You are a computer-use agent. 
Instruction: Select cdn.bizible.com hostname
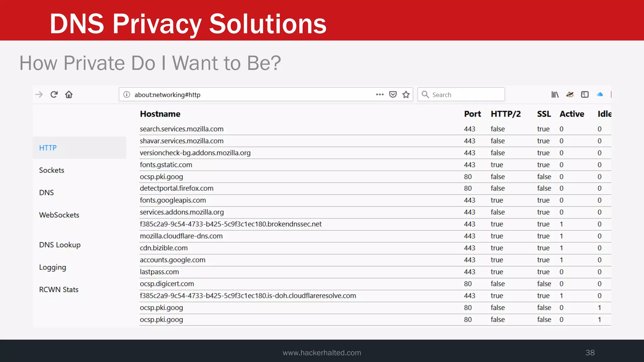pyautogui.click(x=164, y=248)
